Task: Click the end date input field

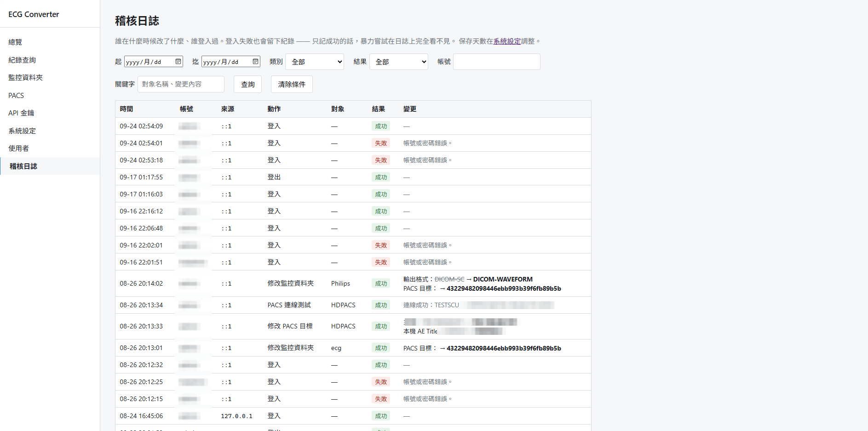Action: coord(231,62)
